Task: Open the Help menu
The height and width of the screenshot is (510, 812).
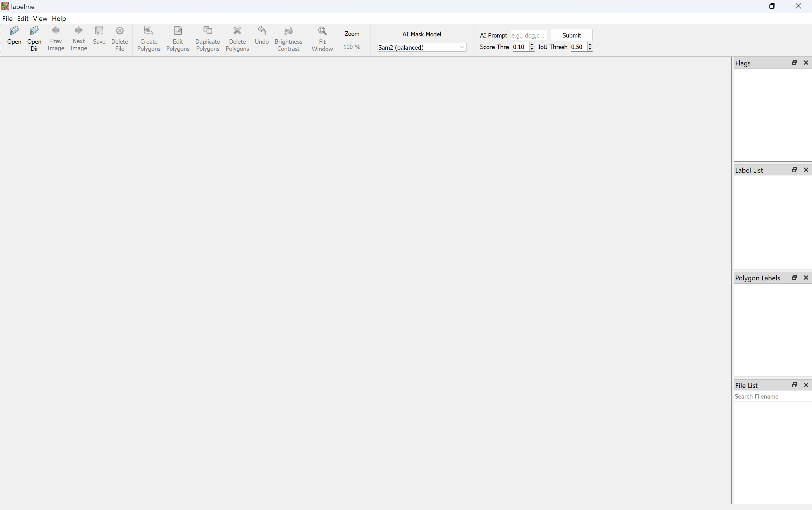Action: [59, 19]
